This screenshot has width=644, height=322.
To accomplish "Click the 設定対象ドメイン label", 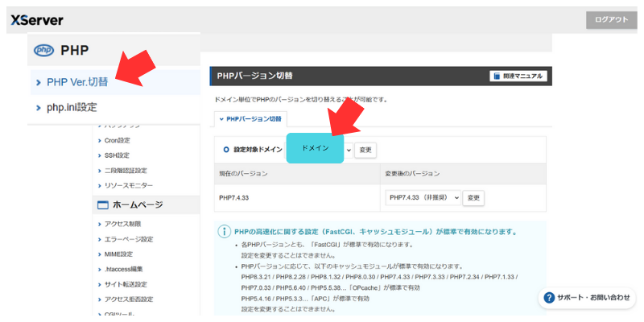I will coord(258,151).
